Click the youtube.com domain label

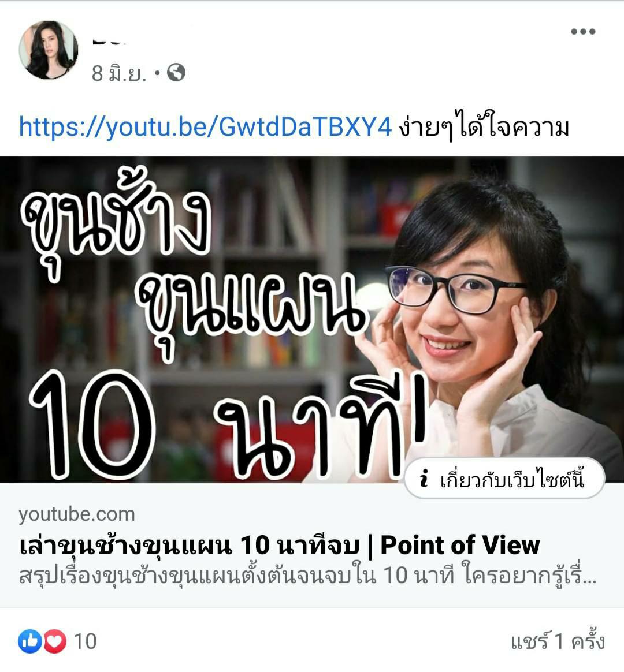[x=77, y=514]
